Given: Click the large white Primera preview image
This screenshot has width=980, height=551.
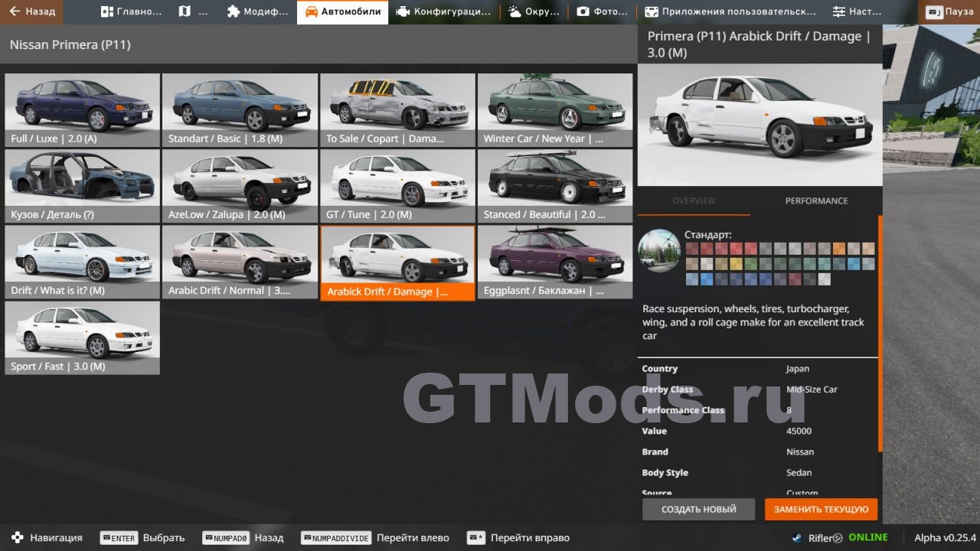Looking at the screenshot, I should click(759, 124).
